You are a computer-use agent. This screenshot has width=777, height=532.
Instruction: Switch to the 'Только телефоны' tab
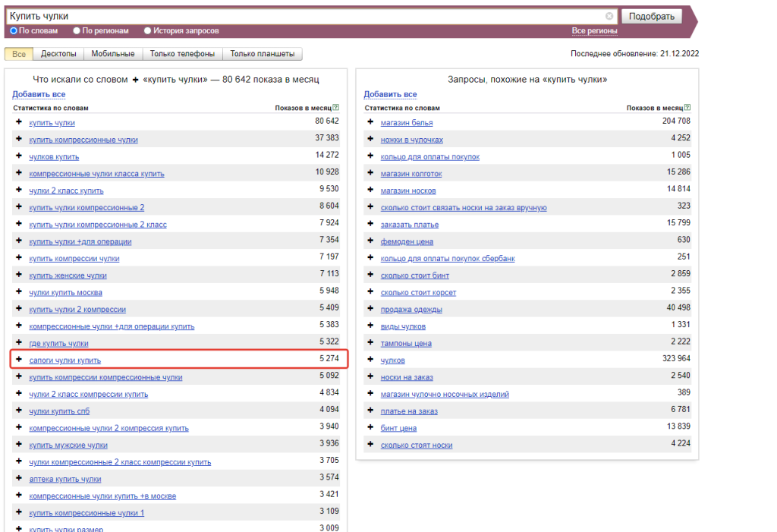coord(182,54)
